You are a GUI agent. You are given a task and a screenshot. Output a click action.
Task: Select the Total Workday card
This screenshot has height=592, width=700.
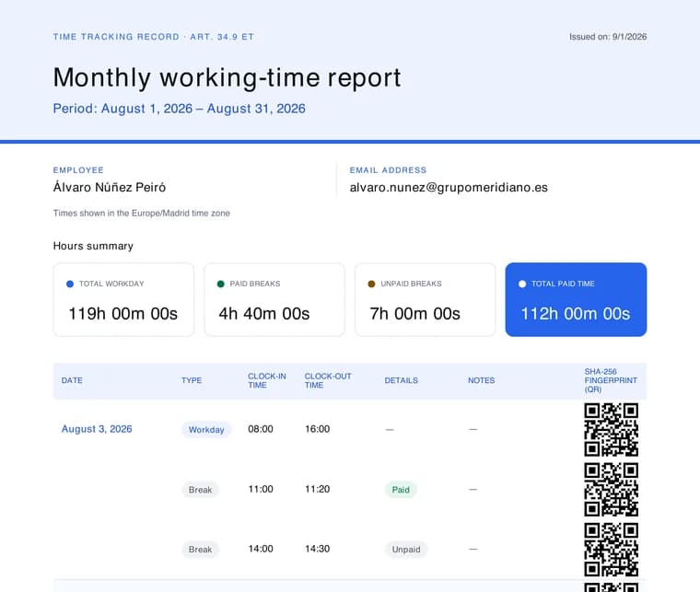tap(123, 299)
